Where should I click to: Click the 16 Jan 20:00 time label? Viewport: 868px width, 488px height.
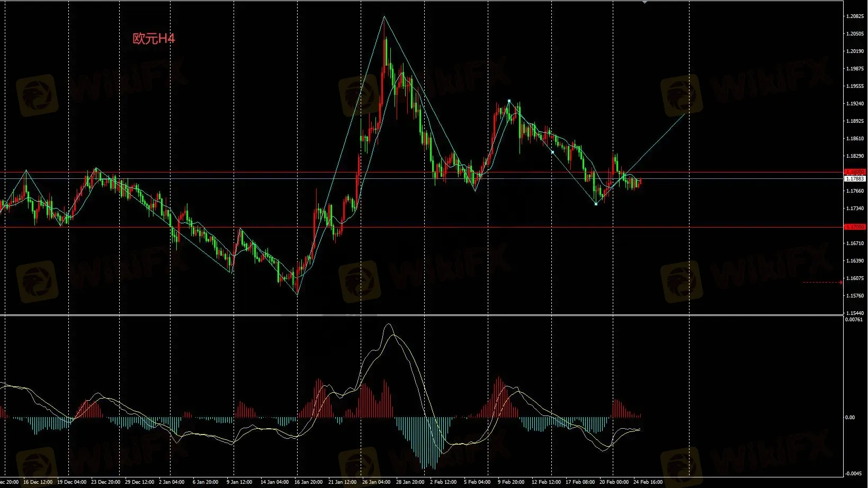(308, 482)
